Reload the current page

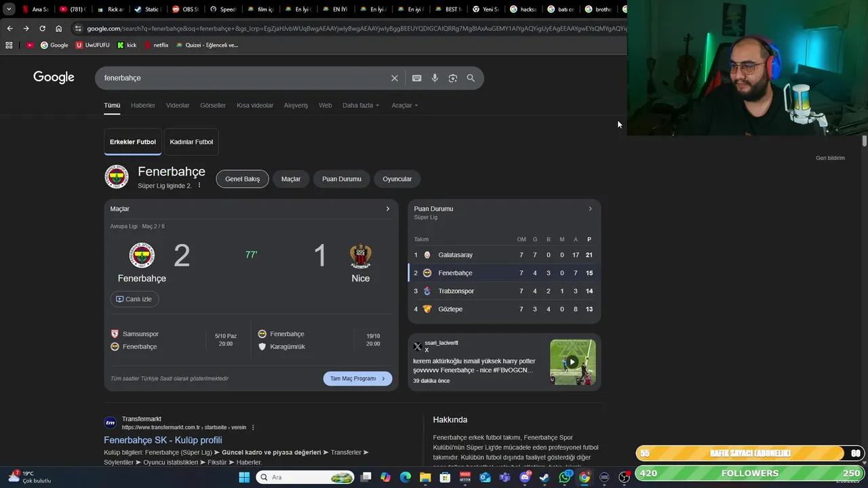[x=42, y=28]
